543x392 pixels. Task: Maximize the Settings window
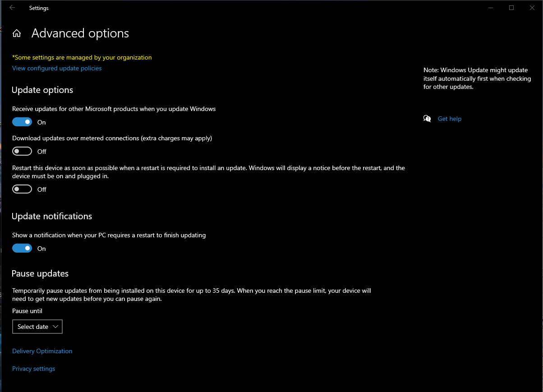pos(511,8)
